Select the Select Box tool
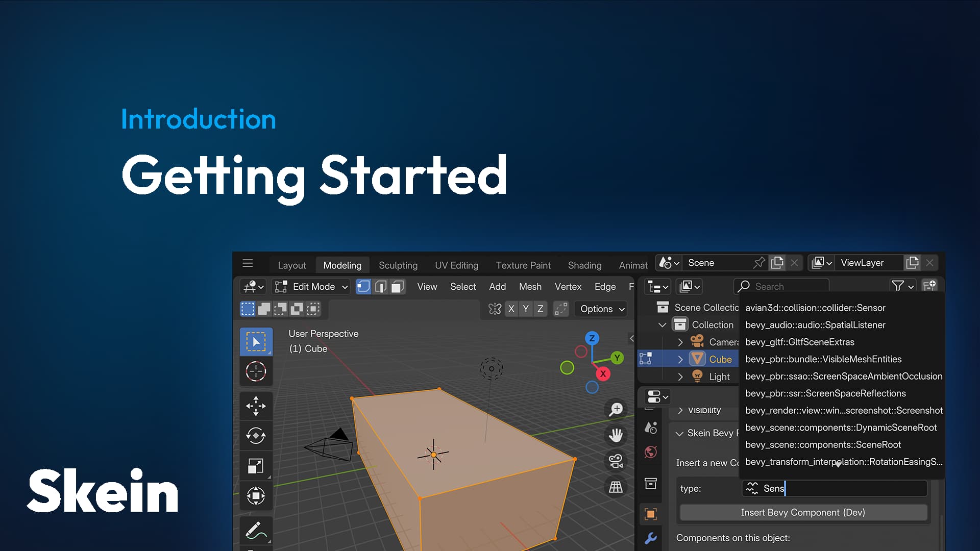 pyautogui.click(x=256, y=341)
